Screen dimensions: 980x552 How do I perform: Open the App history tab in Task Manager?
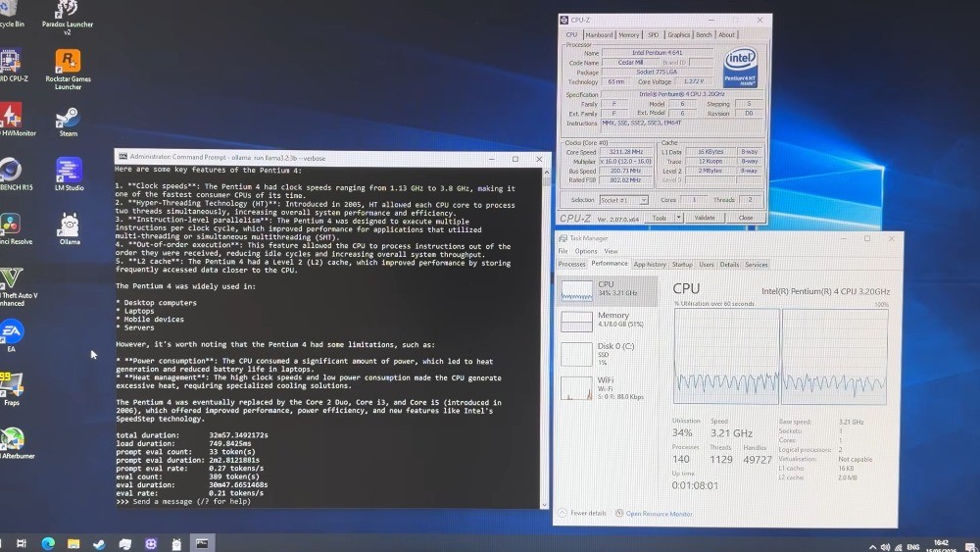coord(650,265)
